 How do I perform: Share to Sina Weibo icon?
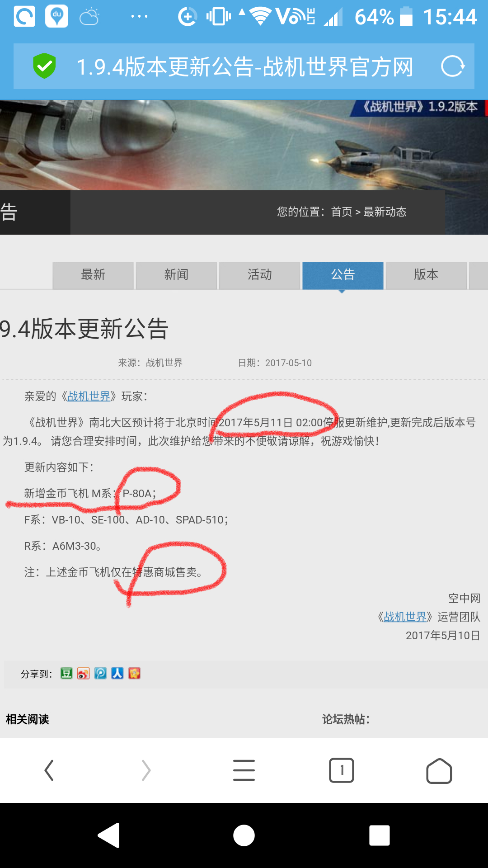84,674
